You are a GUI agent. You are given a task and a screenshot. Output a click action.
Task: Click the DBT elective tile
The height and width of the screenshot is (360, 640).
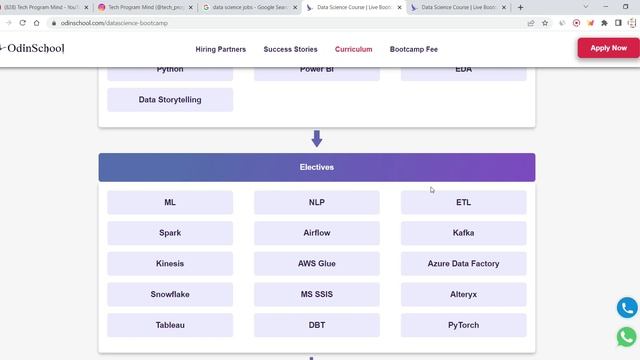[317, 325]
